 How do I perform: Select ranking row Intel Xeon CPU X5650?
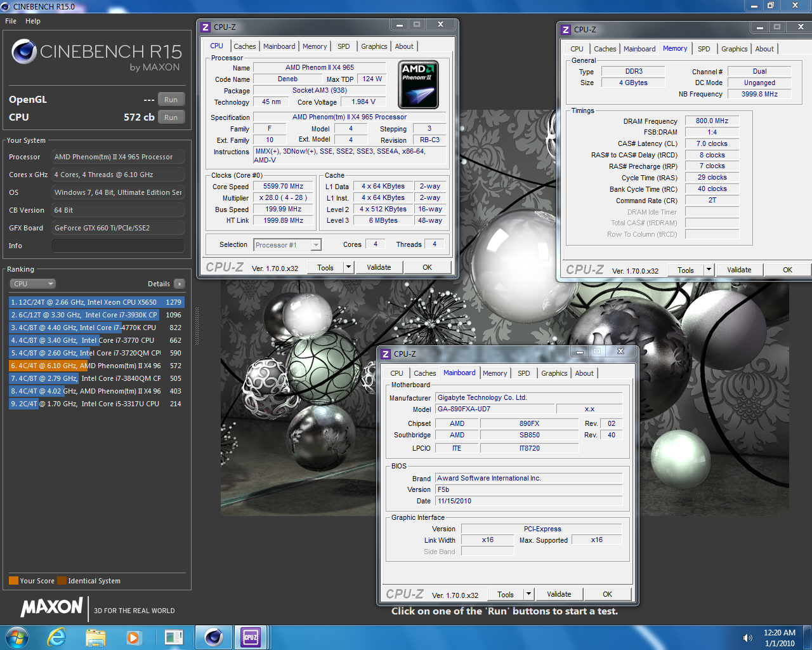coord(96,302)
